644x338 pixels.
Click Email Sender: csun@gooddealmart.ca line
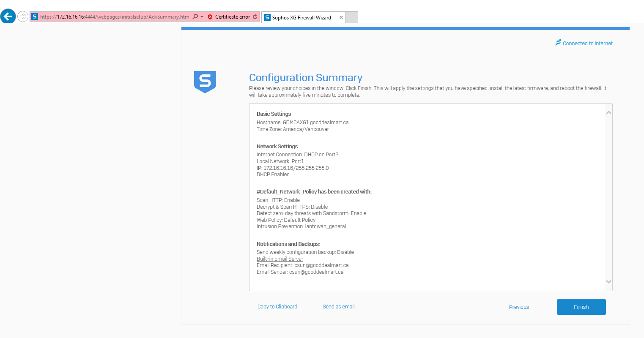pyautogui.click(x=300, y=272)
